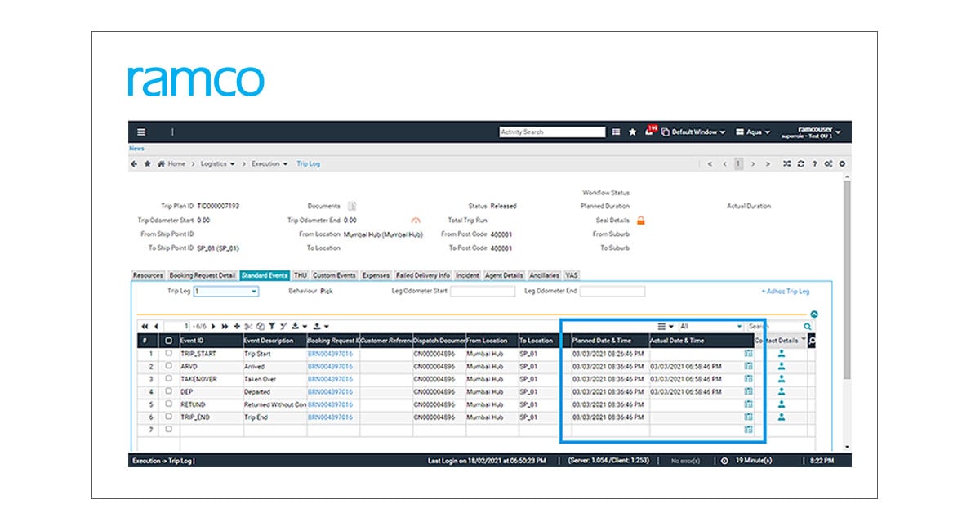
Task: Check the ARVD row checkbox
Action: pyautogui.click(x=169, y=366)
